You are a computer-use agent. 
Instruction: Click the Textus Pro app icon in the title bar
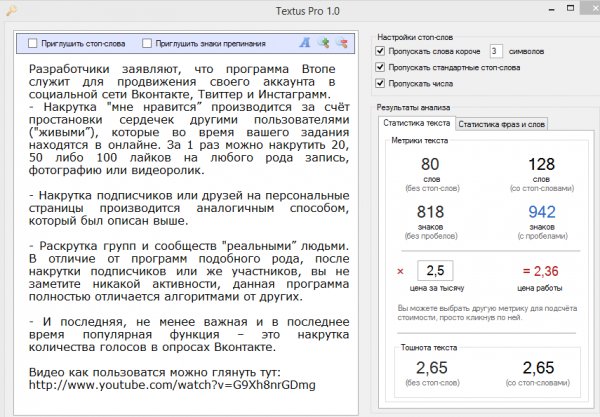[x=11, y=11]
